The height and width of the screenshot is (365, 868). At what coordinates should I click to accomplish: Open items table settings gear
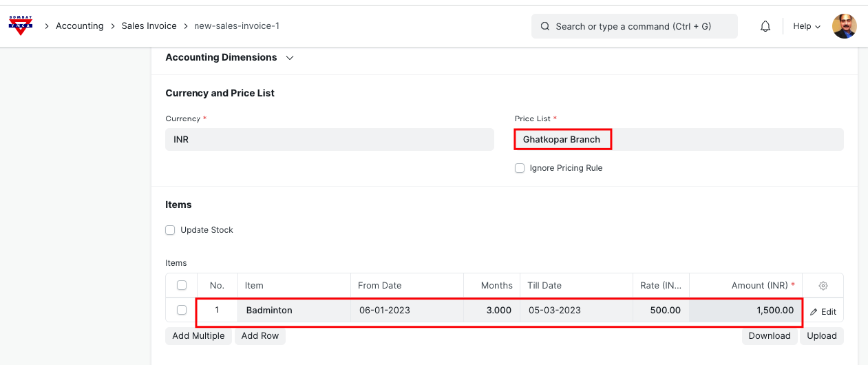pyautogui.click(x=823, y=286)
